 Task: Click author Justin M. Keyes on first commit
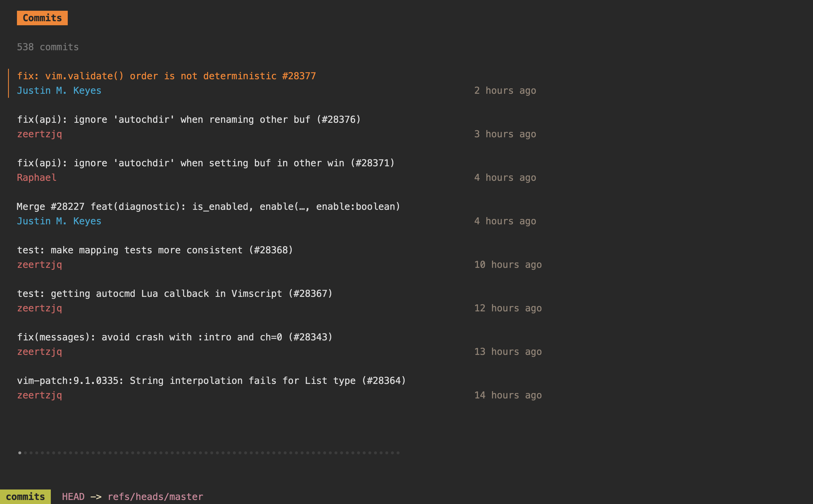click(59, 91)
